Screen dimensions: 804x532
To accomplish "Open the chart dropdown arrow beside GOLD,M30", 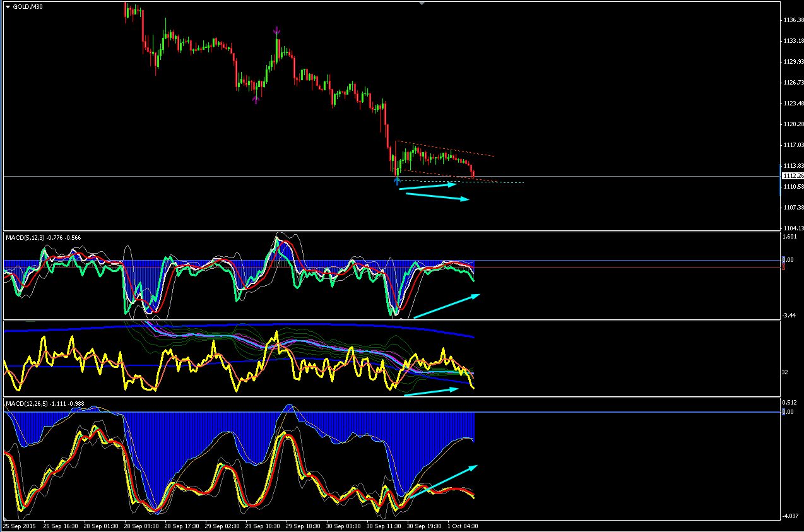I will pos(8,6).
